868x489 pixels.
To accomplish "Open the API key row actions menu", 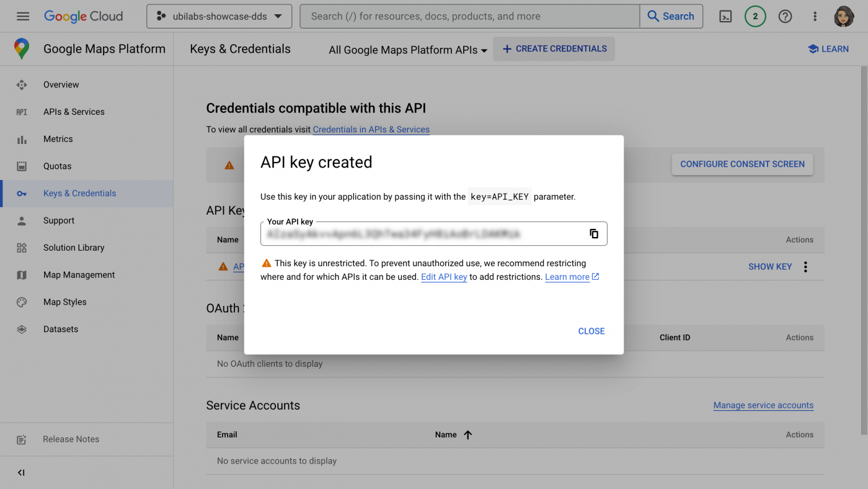I will (805, 267).
